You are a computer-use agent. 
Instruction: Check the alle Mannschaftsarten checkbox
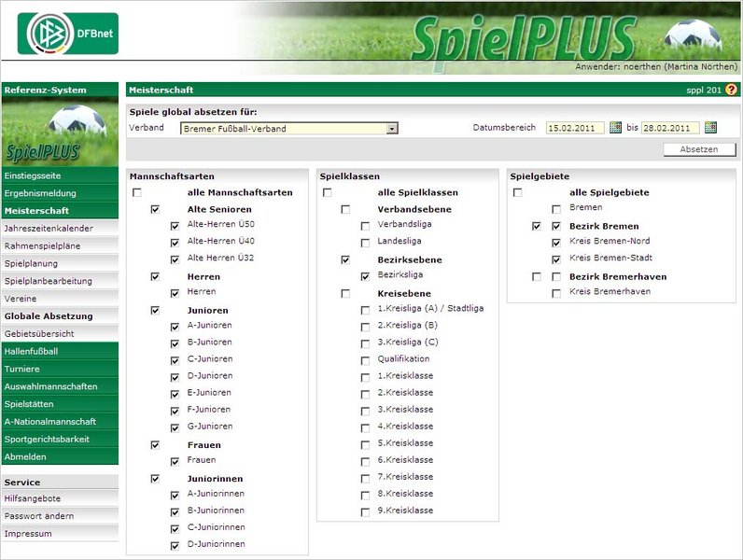(x=137, y=193)
